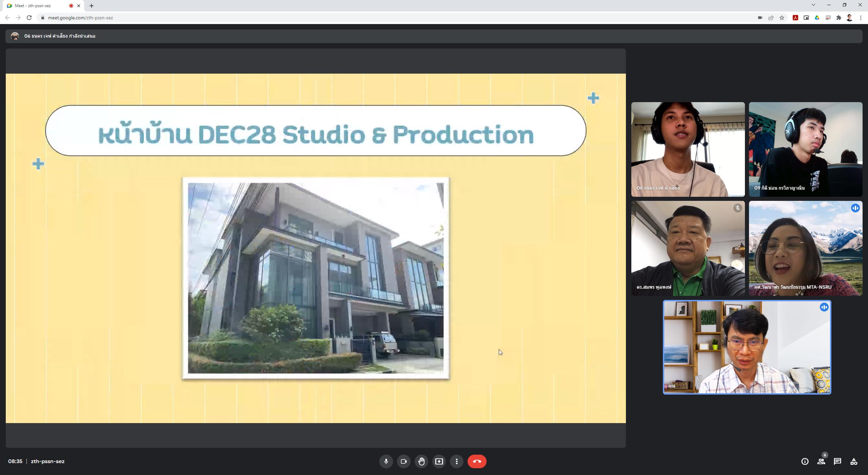Click the muted mic indicator on ดร.สมพร tile
The width and height of the screenshot is (868, 475).
[x=737, y=208]
